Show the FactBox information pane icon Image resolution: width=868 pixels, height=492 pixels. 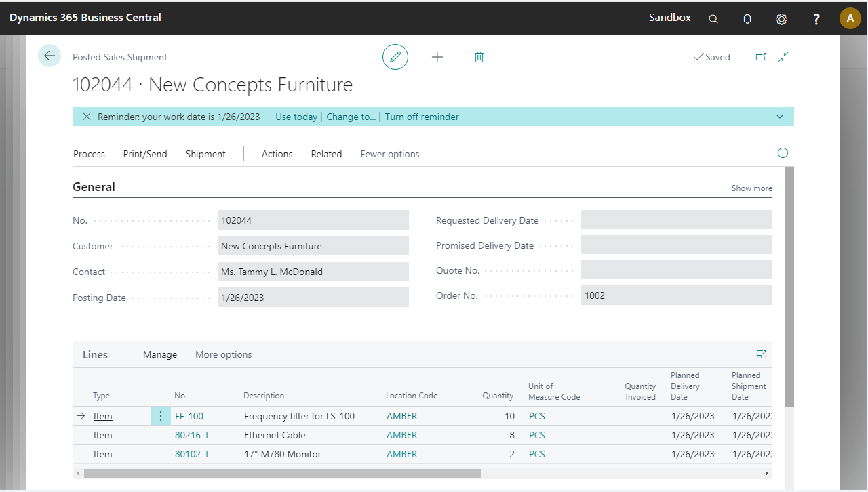click(x=783, y=153)
